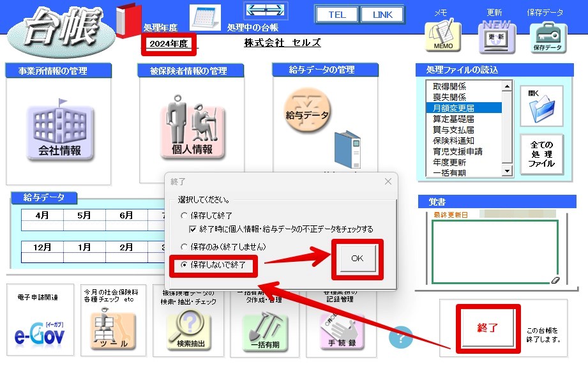Select 保険料通知 in the file list
588x371 pixels.
click(464, 140)
